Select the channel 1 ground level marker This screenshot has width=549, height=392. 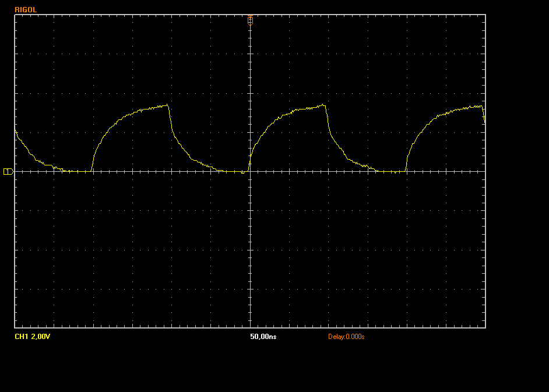(x=8, y=171)
